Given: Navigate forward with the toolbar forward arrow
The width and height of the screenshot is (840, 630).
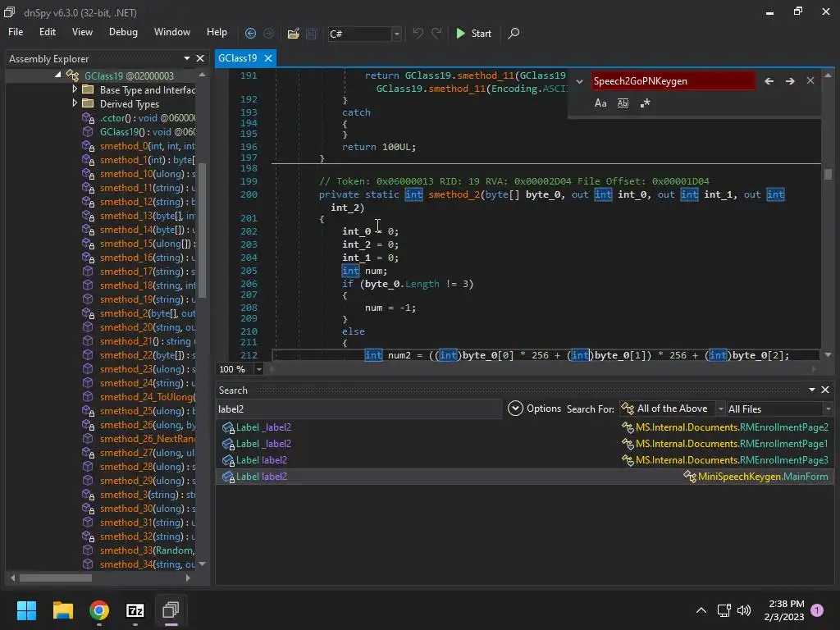Looking at the screenshot, I should click(x=268, y=33).
